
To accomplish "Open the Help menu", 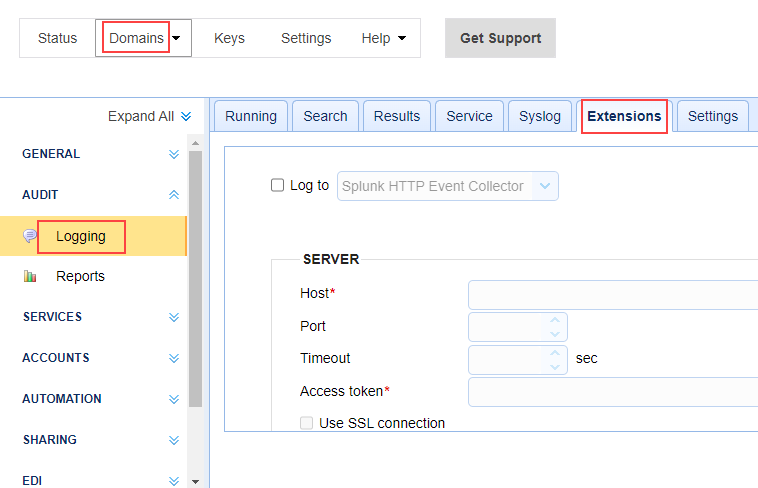I will (x=384, y=38).
